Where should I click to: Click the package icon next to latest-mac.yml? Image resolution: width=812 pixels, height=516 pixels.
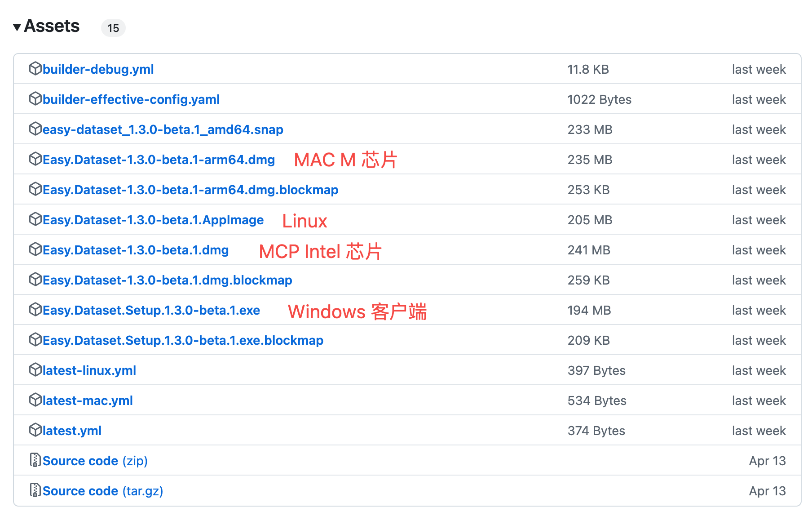point(35,400)
